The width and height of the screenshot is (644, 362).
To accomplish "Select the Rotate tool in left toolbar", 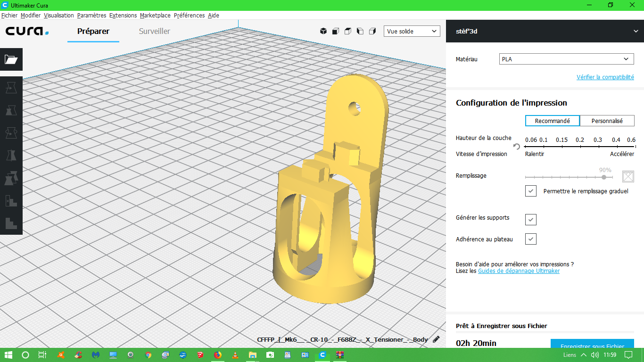I will (11, 133).
